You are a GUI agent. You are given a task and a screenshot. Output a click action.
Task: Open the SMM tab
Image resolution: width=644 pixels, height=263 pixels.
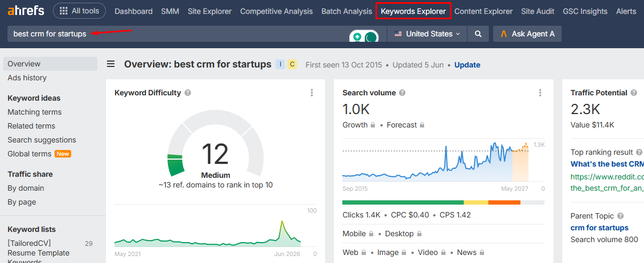click(170, 11)
